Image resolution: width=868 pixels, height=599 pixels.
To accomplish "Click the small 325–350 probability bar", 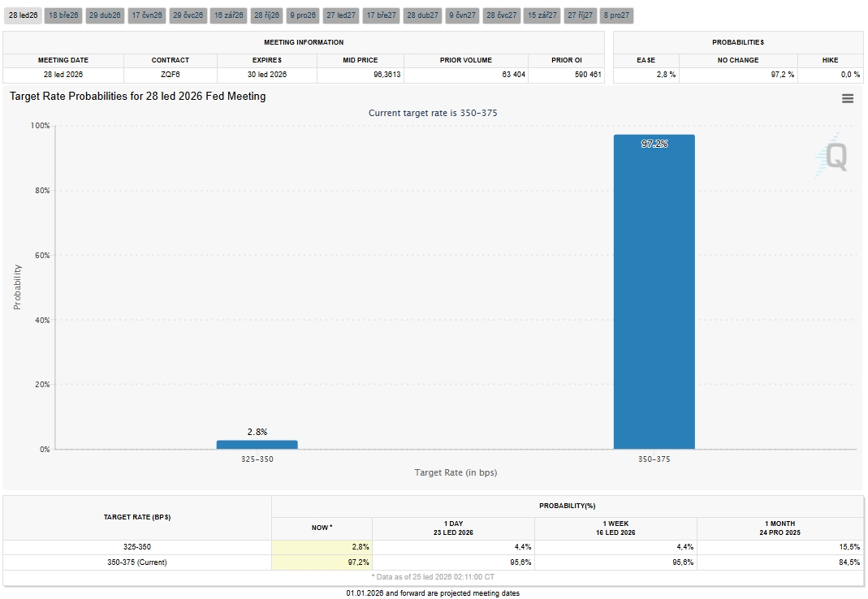I will click(x=257, y=445).
